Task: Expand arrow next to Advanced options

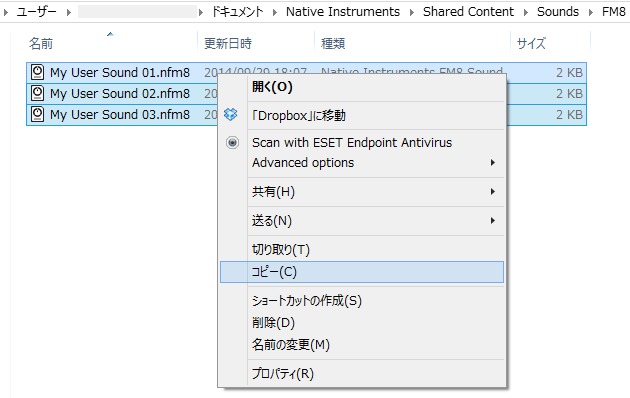Action: pyautogui.click(x=493, y=163)
